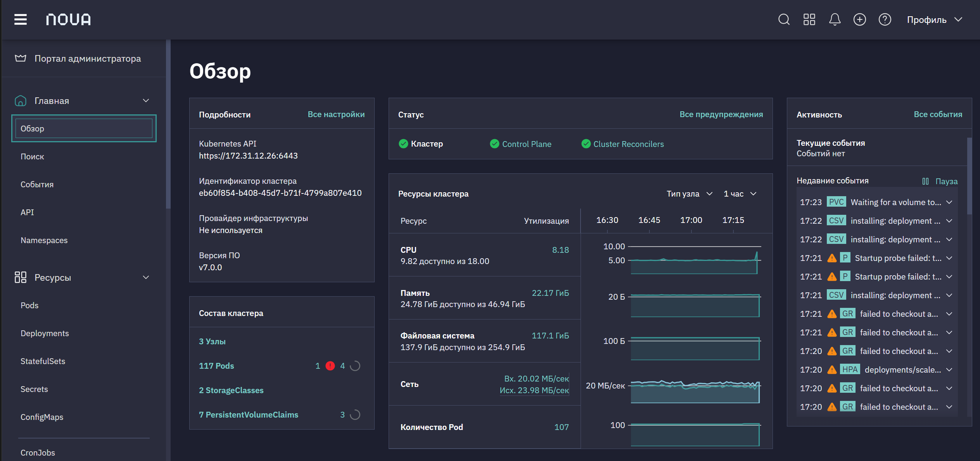Open Pods in sidebar

pos(29,306)
